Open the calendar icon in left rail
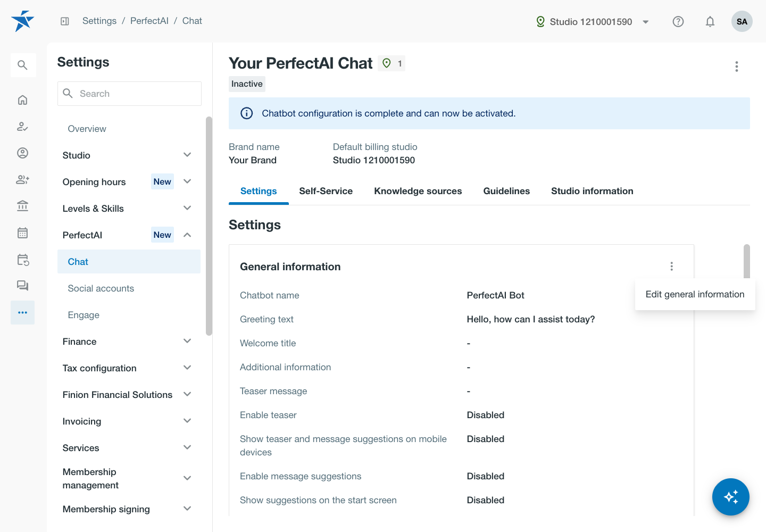This screenshot has width=766, height=532. [22, 232]
